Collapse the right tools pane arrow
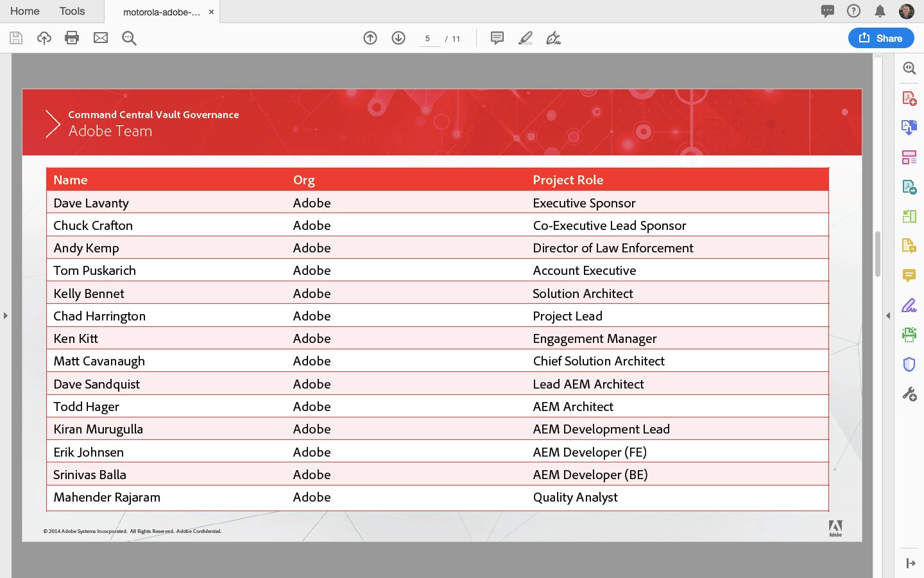Image resolution: width=924 pixels, height=578 pixels. point(888,315)
